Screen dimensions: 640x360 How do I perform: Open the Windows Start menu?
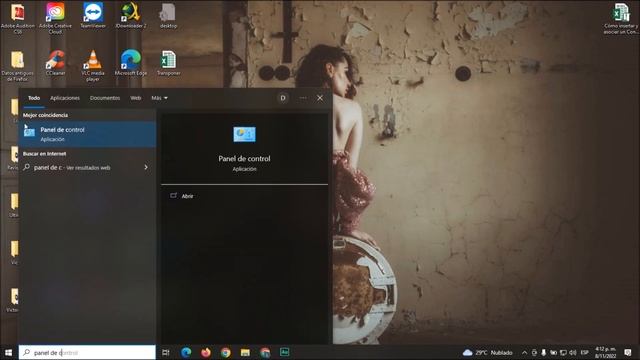pyautogui.click(x=9, y=352)
